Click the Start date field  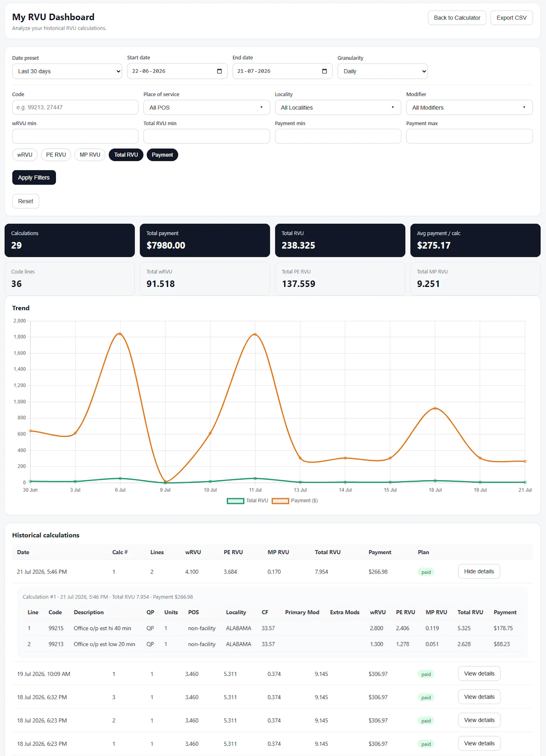(177, 71)
